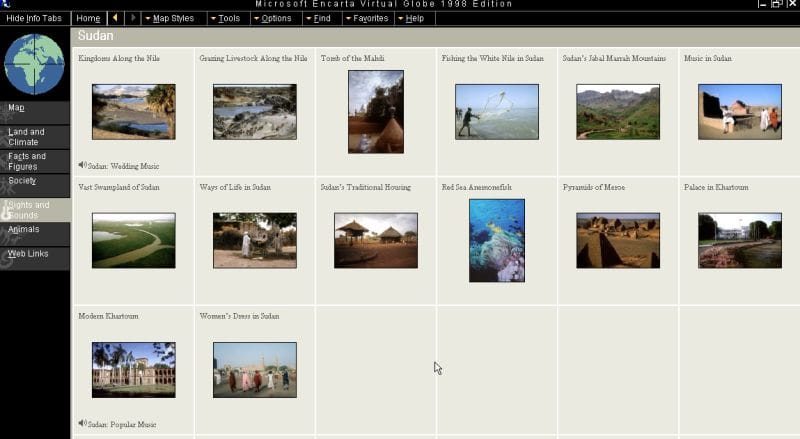Click the Women's Dress in Sudan photo
Image resolution: width=800 pixels, height=439 pixels.
pyautogui.click(x=254, y=369)
